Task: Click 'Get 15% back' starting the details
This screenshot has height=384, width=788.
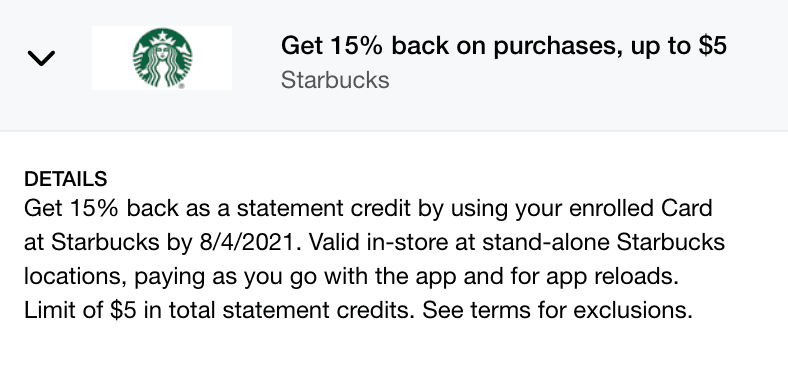Action: [102, 209]
